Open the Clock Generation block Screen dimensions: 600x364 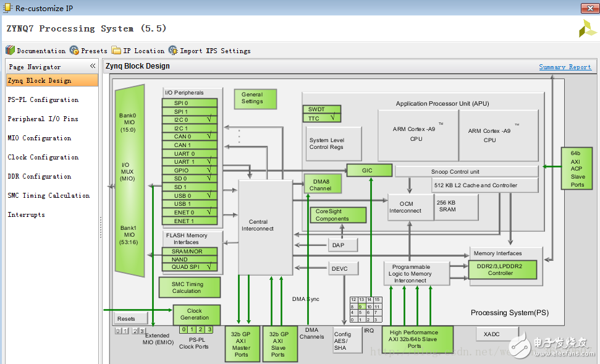click(x=196, y=315)
